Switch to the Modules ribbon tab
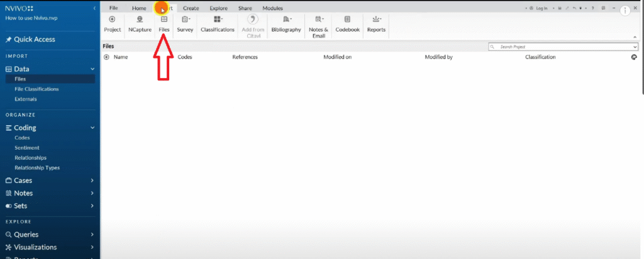This screenshot has width=644, height=259. coord(273,8)
